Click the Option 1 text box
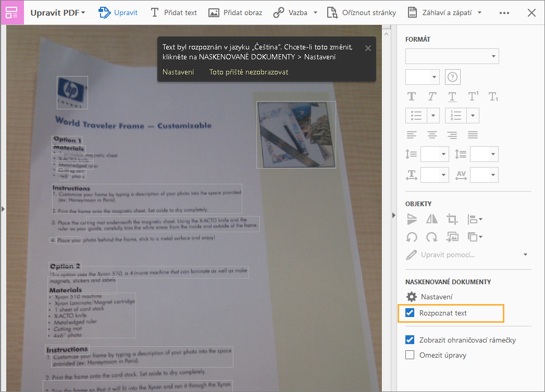This screenshot has width=545, height=392. (x=67, y=140)
